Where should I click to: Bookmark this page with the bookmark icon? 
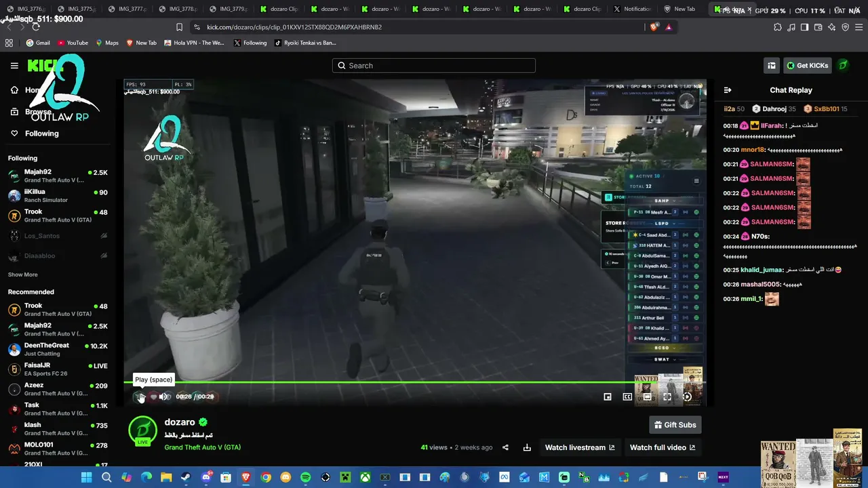pos(179,27)
